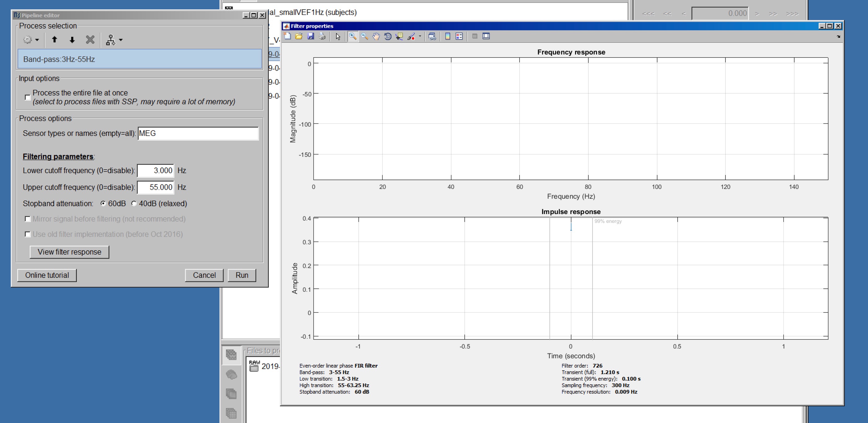Click the Upper cutoff frequency field
This screenshot has width=868, height=423.
[x=156, y=187]
